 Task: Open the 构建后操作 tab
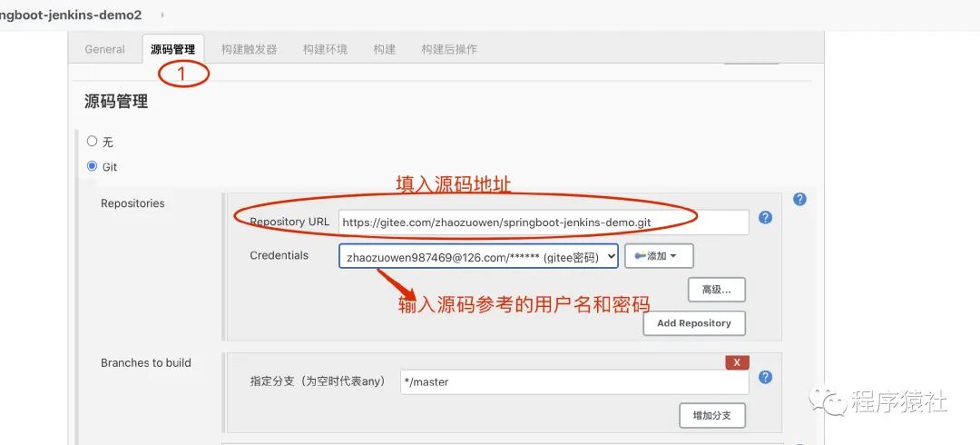pyautogui.click(x=449, y=49)
